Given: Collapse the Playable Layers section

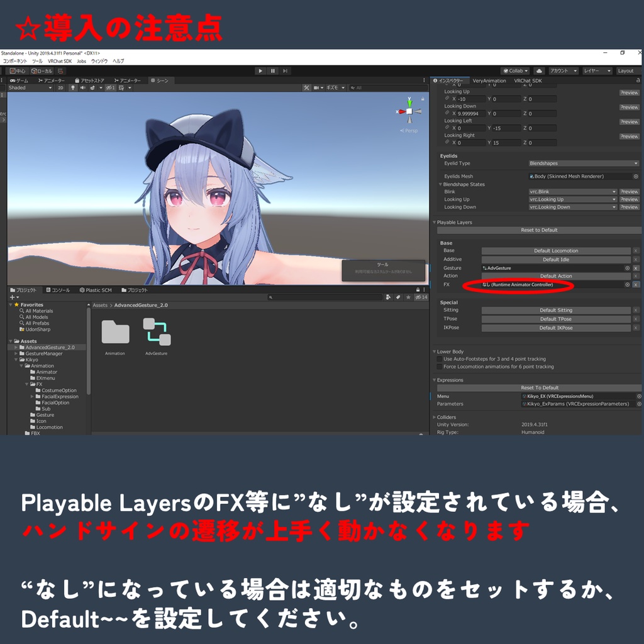Looking at the screenshot, I should (434, 222).
